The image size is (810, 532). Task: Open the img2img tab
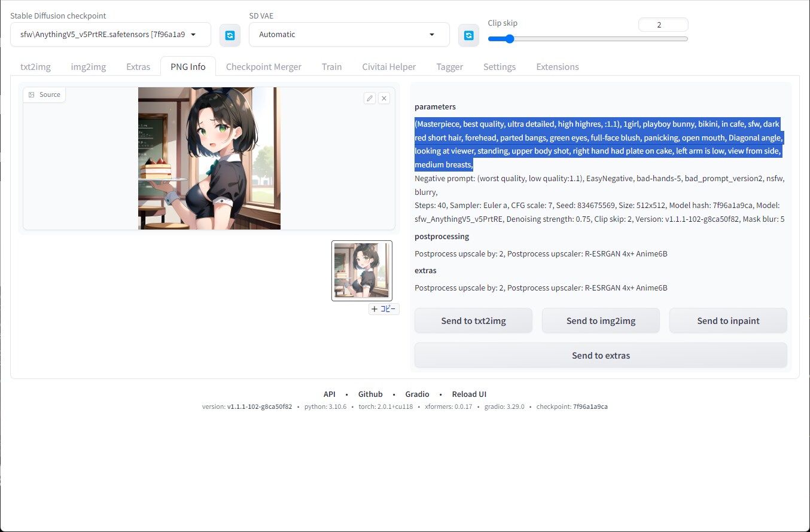coord(89,67)
